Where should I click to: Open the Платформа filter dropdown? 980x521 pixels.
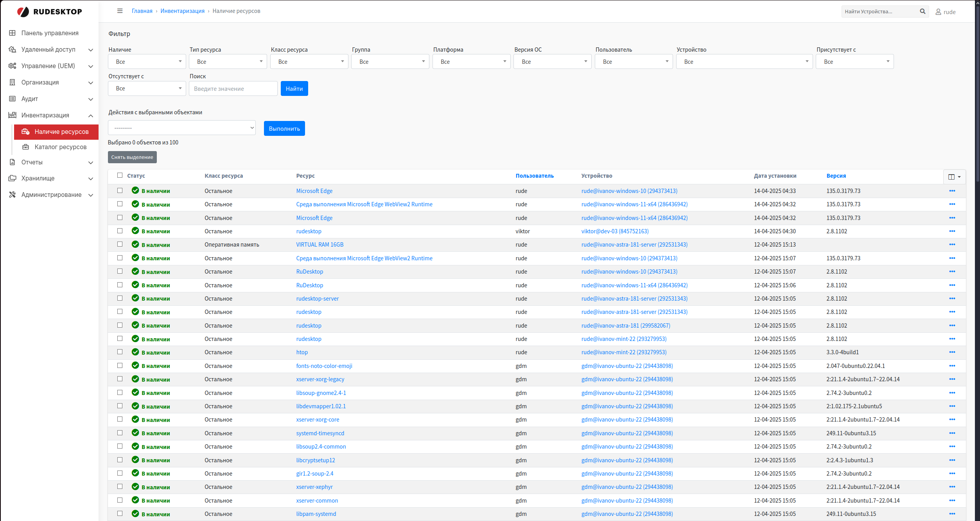click(x=471, y=61)
